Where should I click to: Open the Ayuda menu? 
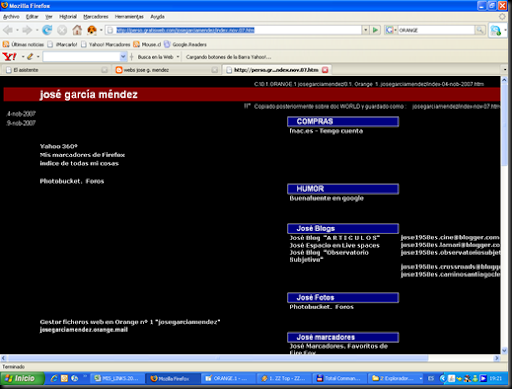point(157,16)
